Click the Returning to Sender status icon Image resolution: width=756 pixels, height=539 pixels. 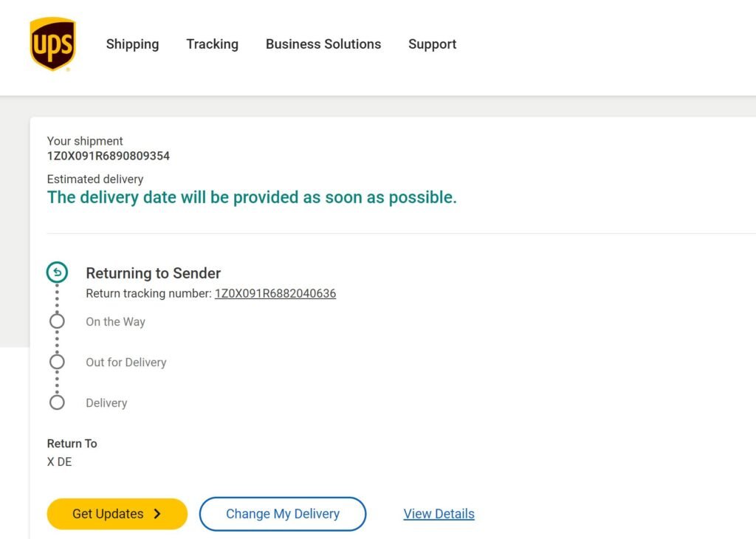(x=57, y=273)
